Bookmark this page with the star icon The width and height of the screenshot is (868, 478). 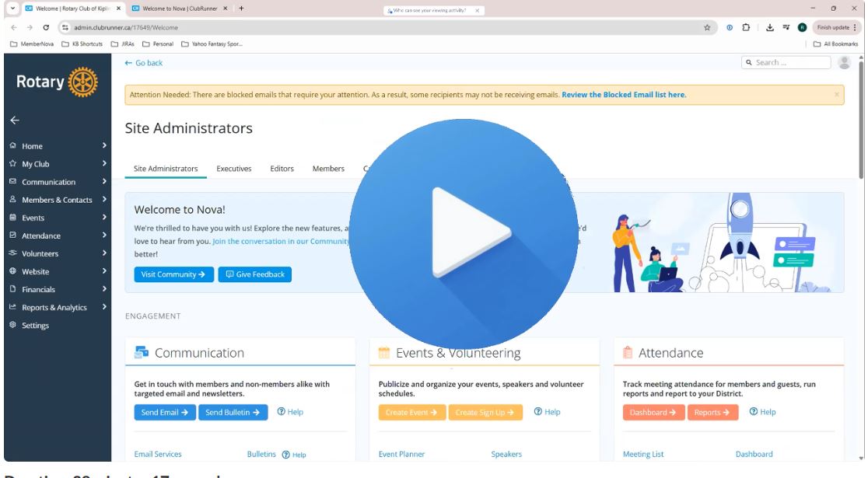coord(707,27)
